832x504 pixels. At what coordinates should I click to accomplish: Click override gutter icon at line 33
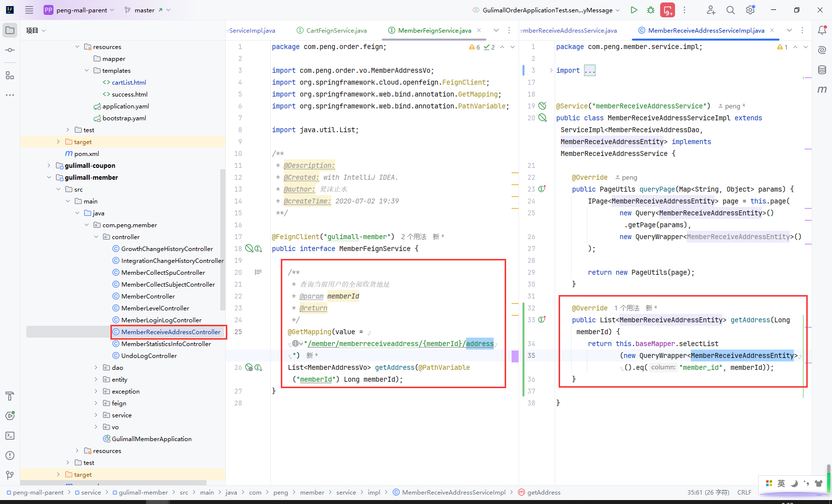point(542,320)
